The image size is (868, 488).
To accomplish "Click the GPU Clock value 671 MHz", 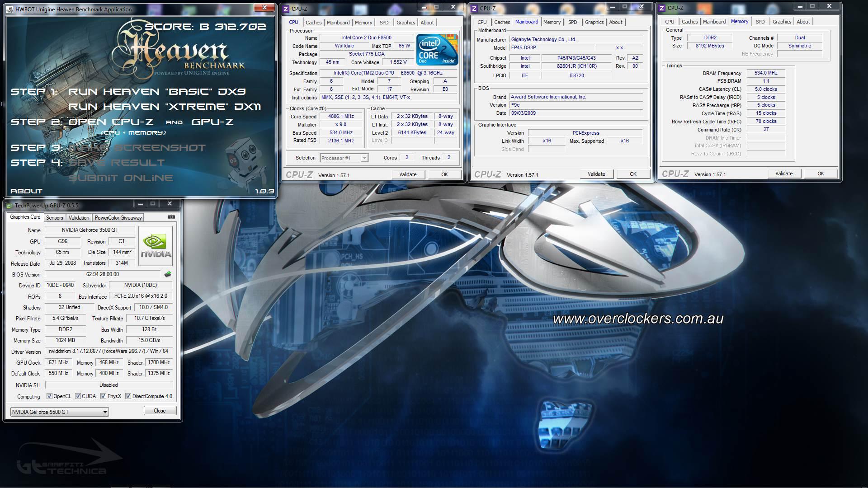I will [x=58, y=362].
